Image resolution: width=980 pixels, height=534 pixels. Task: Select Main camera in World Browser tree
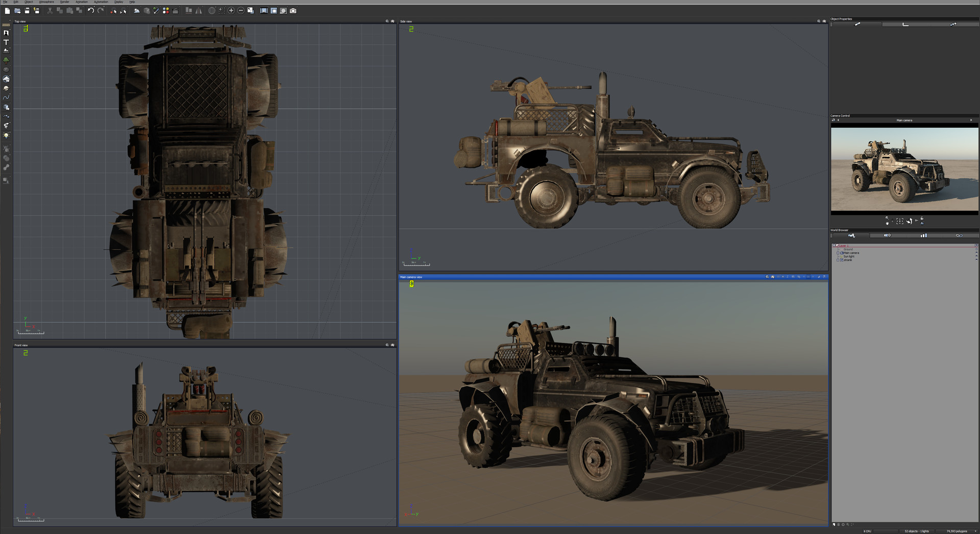tap(851, 253)
